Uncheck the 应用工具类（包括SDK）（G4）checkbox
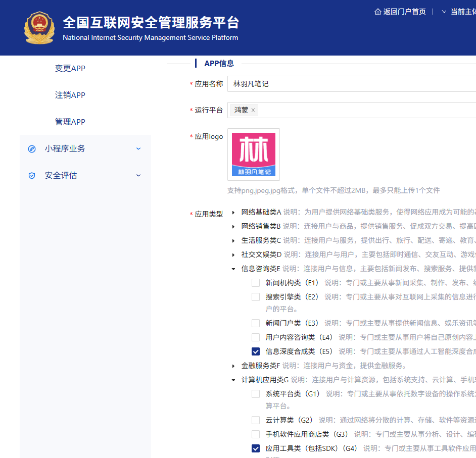The width and height of the screenshot is (476, 458). 256,448
